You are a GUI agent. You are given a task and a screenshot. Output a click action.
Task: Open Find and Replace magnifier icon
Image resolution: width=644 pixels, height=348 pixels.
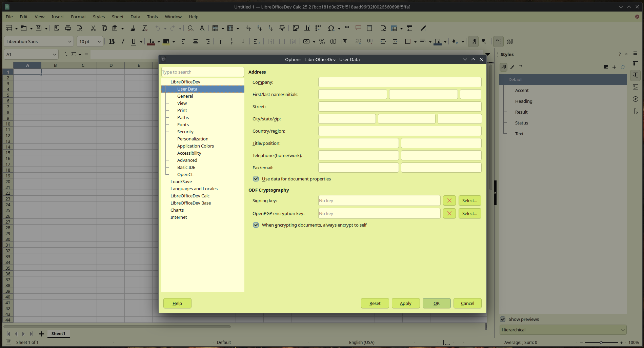191,28
